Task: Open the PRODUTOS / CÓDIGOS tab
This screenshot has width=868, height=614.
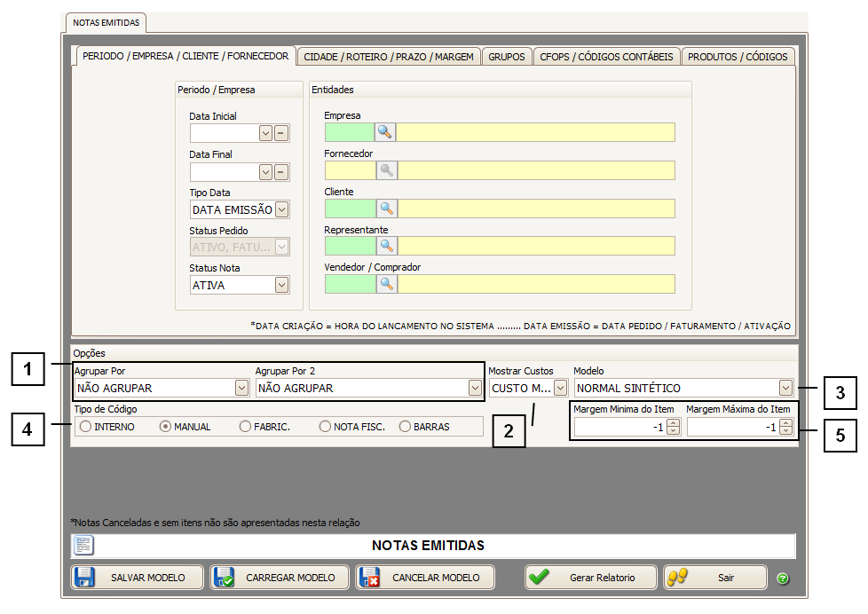Action: pos(738,57)
